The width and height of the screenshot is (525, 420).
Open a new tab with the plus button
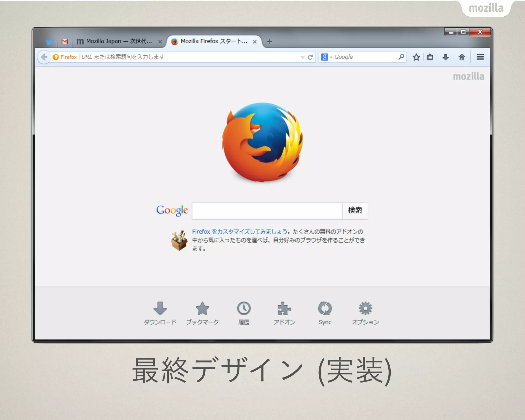269,42
